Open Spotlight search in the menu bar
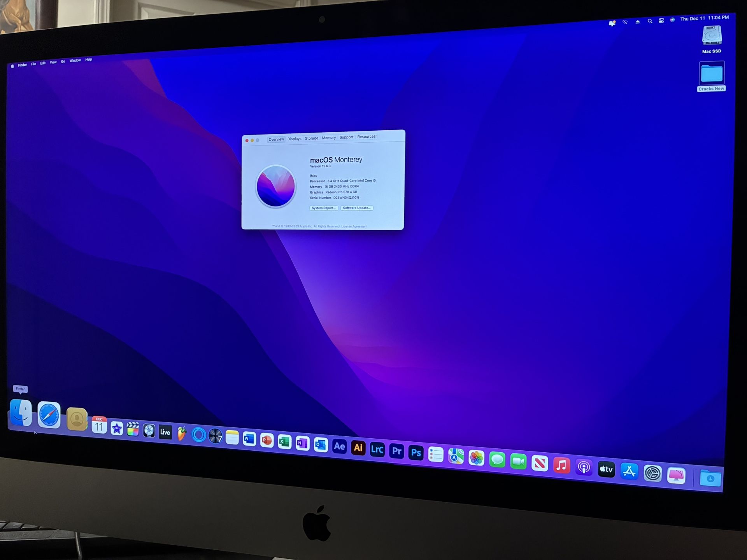This screenshot has width=747, height=560. coord(650,21)
